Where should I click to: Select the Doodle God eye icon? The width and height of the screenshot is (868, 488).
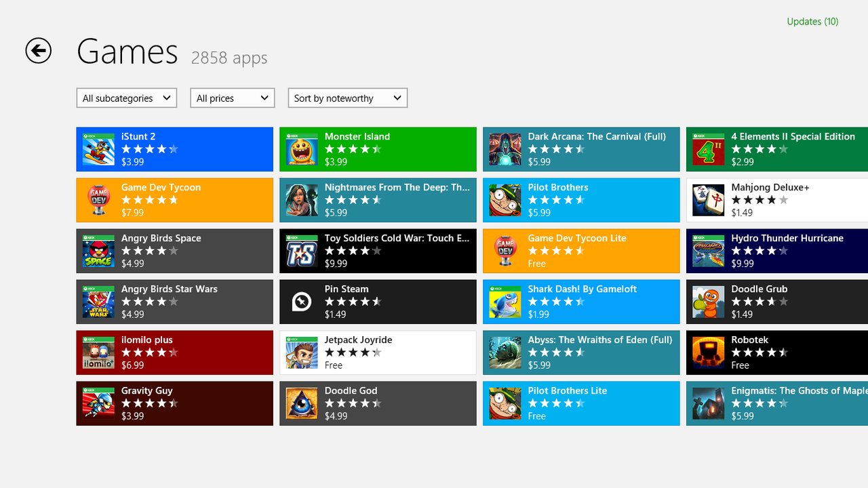coord(302,403)
